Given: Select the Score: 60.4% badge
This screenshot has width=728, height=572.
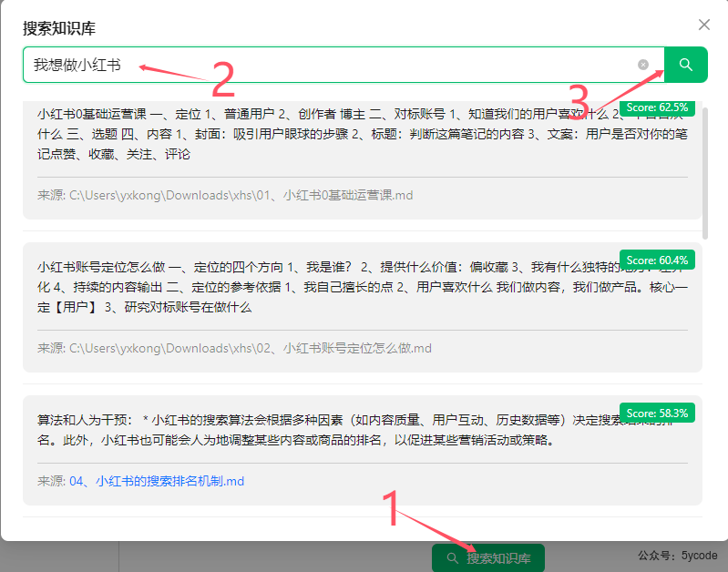Looking at the screenshot, I should click(x=657, y=260).
